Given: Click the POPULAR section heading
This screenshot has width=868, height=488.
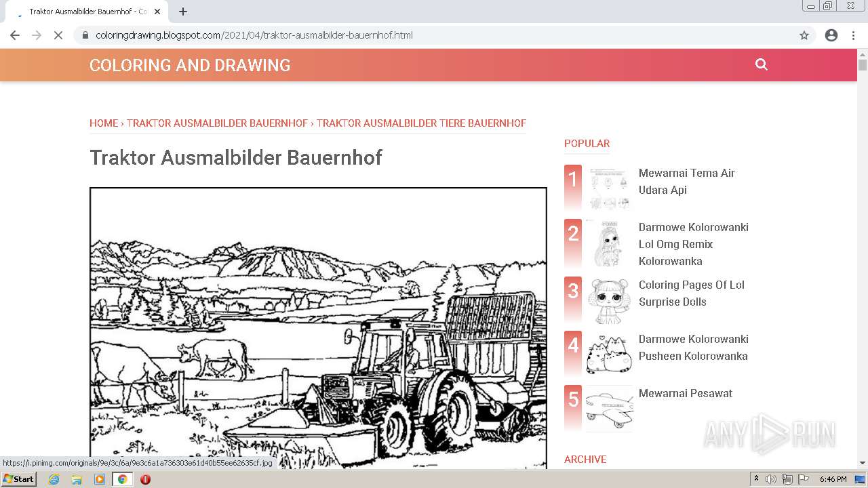Looking at the screenshot, I should [x=587, y=144].
